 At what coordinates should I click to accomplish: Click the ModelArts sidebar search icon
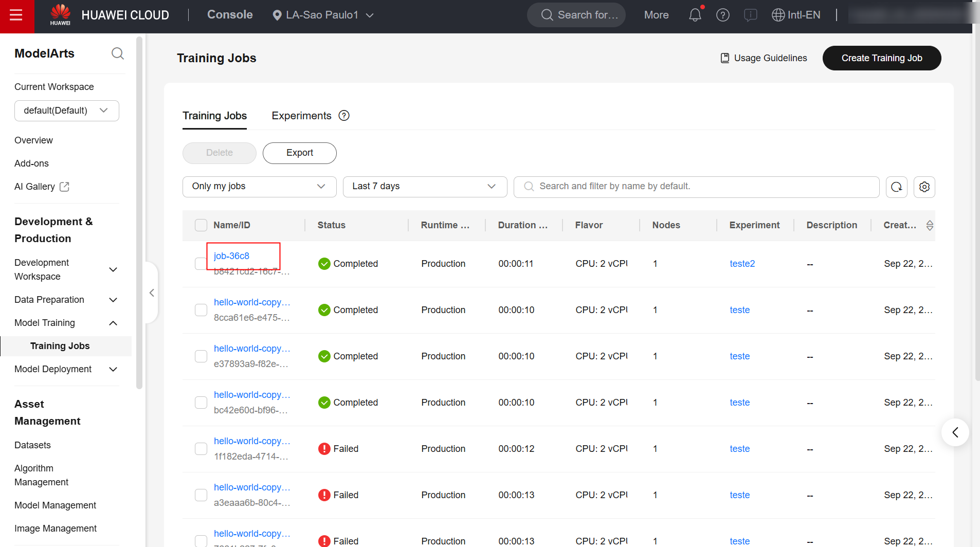(118, 53)
